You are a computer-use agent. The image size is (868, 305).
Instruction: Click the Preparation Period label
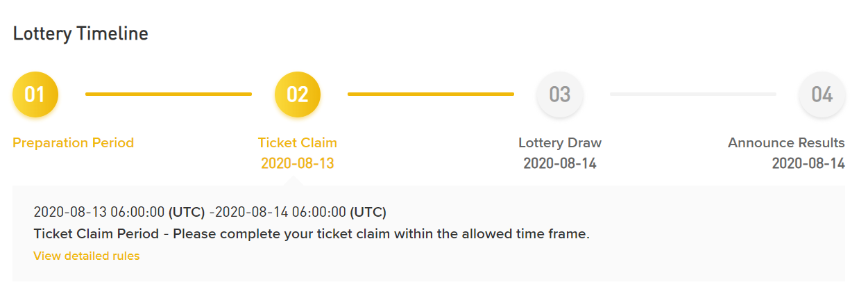coord(74,143)
